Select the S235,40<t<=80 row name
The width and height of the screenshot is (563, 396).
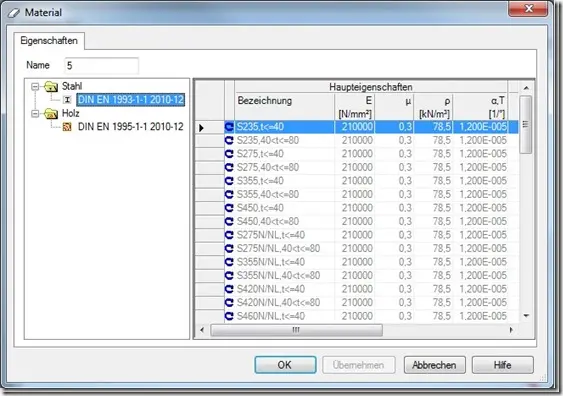pos(268,140)
